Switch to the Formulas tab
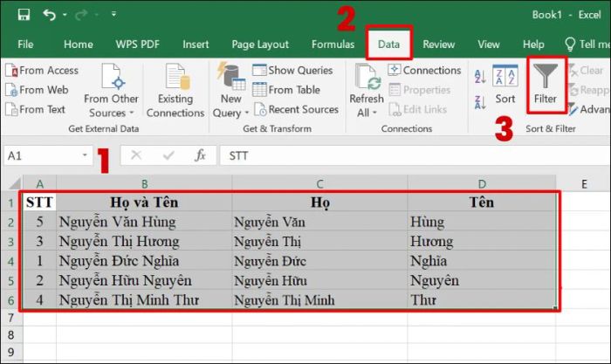Screen dimensions: 611x364 click(x=333, y=44)
